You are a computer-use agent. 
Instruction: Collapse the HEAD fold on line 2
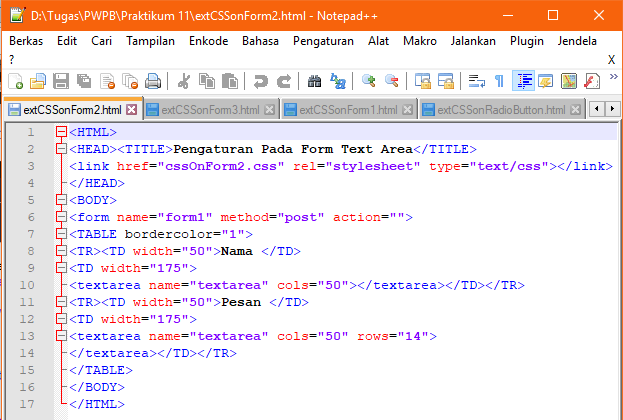click(x=61, y=149)
